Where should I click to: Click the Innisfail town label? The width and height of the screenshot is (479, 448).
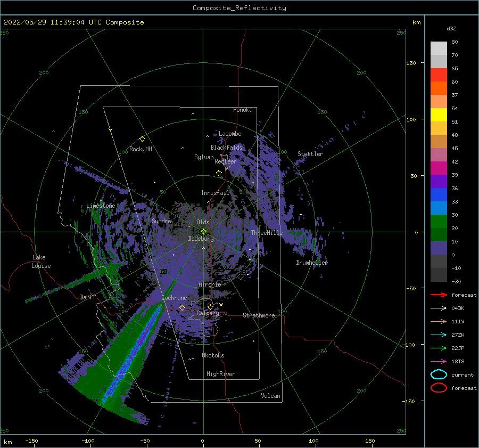click(215, 193)
